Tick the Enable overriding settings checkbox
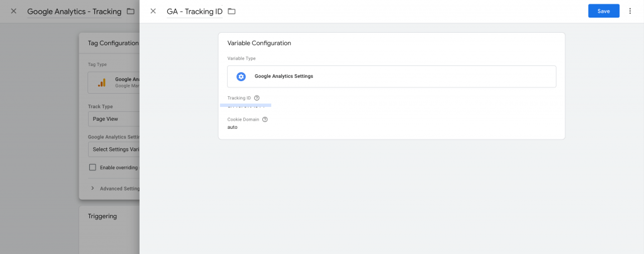 point(92,167)
